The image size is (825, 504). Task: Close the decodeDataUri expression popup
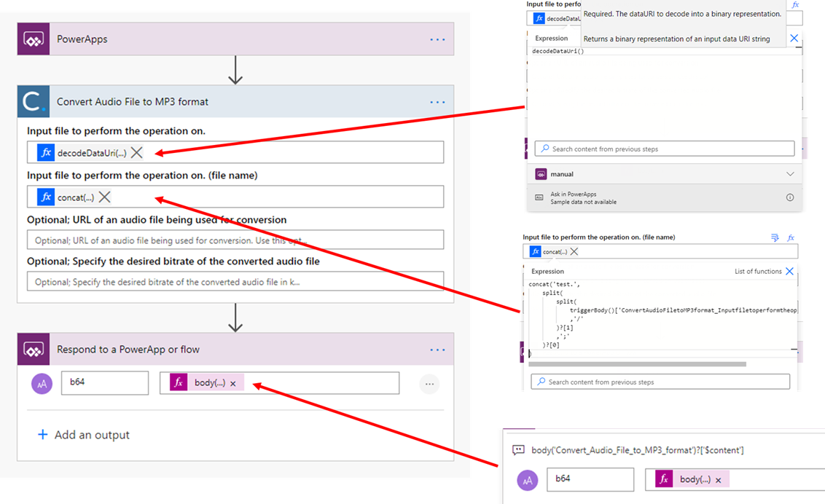pos(794,38)
